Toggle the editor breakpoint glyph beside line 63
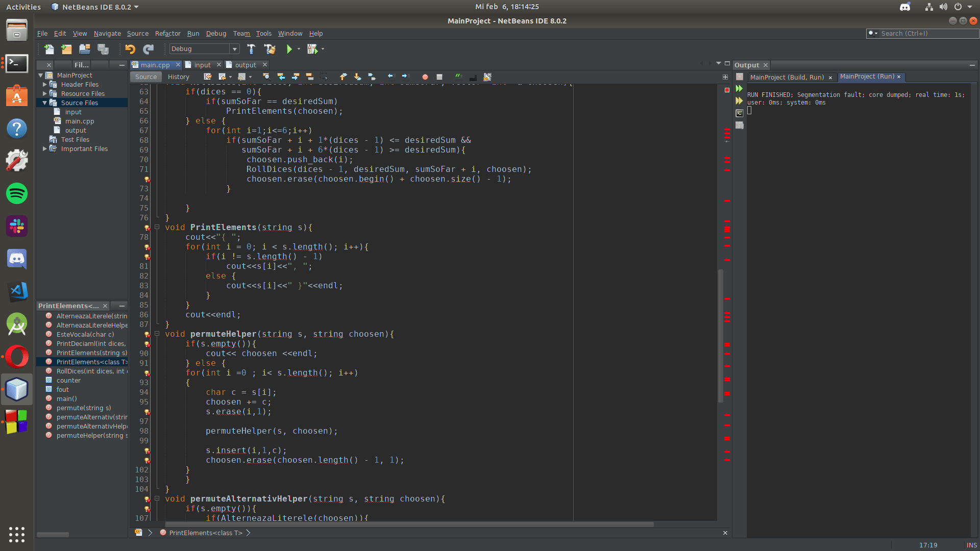Image resolution: width=980 pixels, height=551 pixels. click(x=143, y=92)
